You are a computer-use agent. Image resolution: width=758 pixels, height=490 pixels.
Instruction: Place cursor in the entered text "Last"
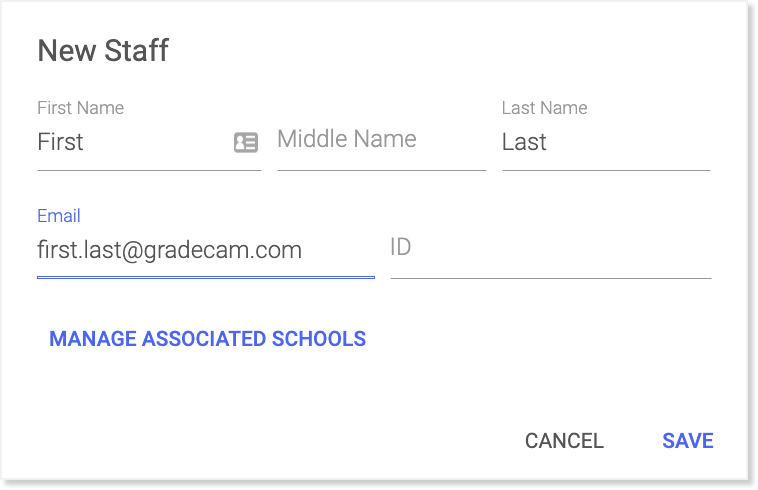point(524,142)
